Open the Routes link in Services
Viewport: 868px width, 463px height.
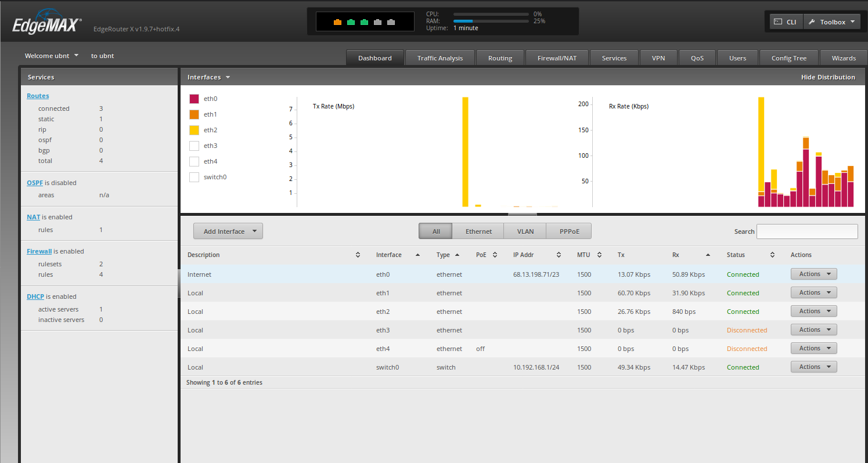click(x=38, y=96)
